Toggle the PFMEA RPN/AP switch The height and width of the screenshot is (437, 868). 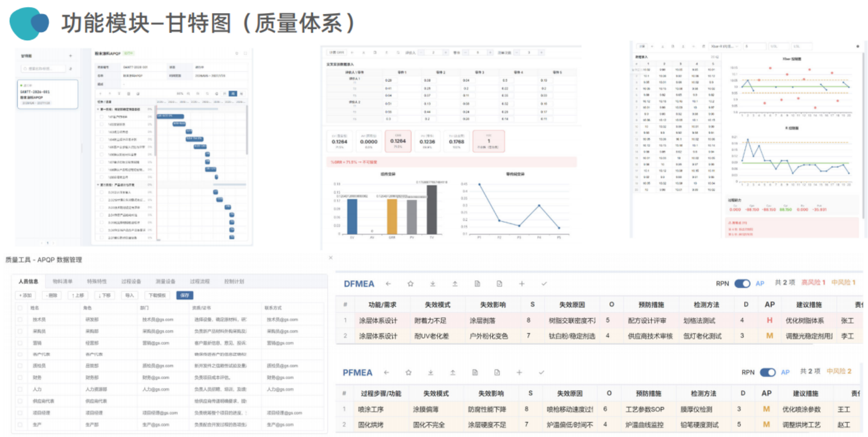click(x=768, y=373)
